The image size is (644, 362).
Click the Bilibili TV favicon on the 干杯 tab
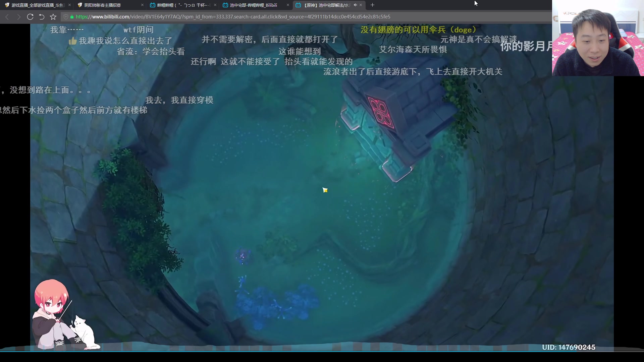coord(153,5)
